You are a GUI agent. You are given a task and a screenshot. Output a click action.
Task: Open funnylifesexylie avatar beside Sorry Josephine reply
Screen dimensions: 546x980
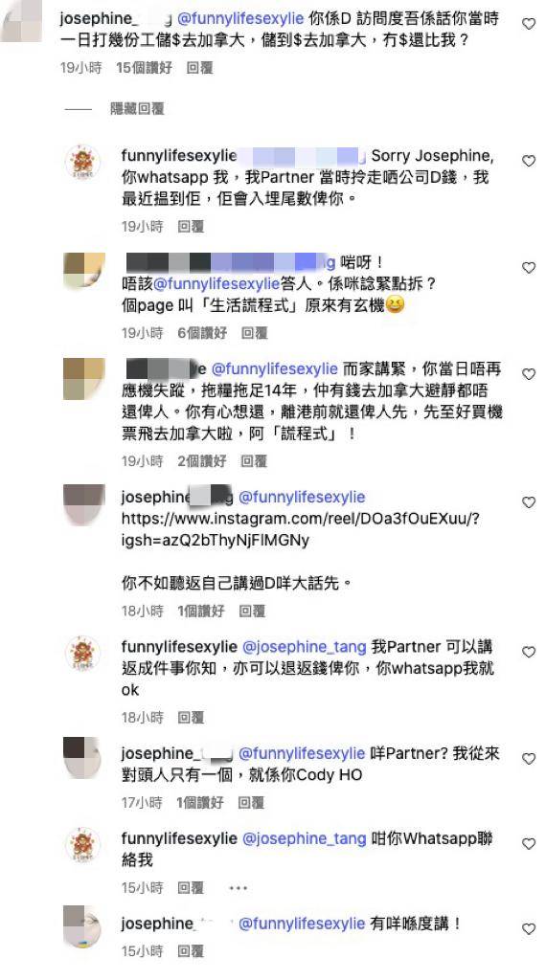tap(82, 162)
